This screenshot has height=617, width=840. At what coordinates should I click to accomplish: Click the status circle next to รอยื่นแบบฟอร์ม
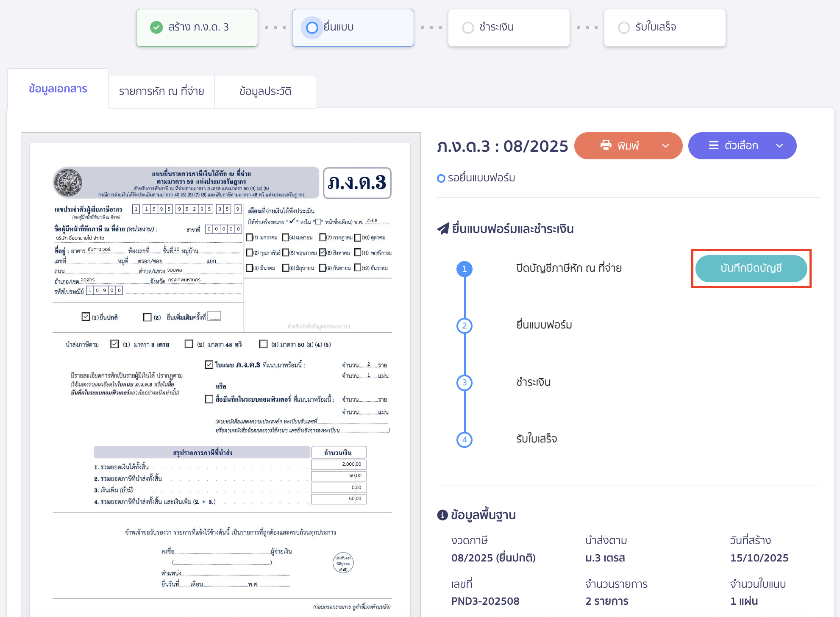(441, 178)
